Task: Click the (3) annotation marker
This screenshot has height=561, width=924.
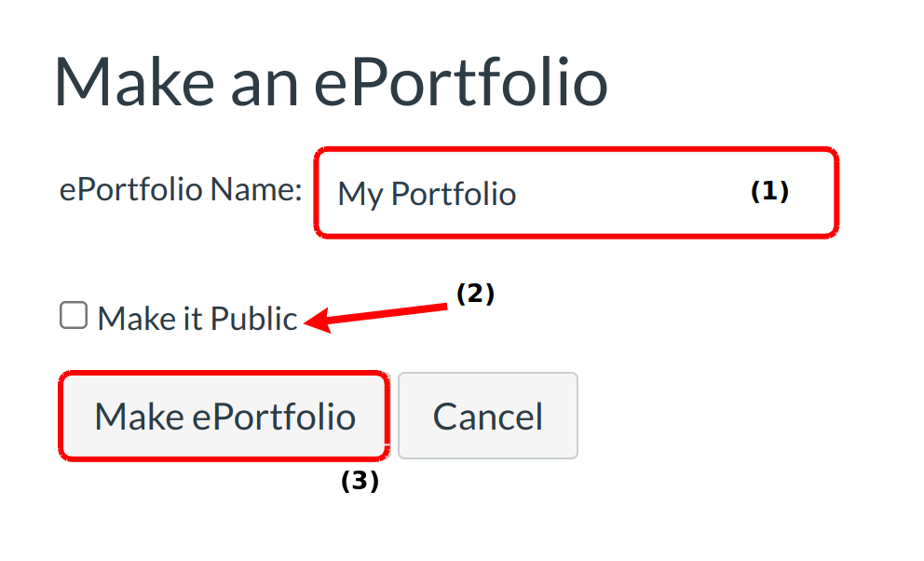Action: click(360, 482)
